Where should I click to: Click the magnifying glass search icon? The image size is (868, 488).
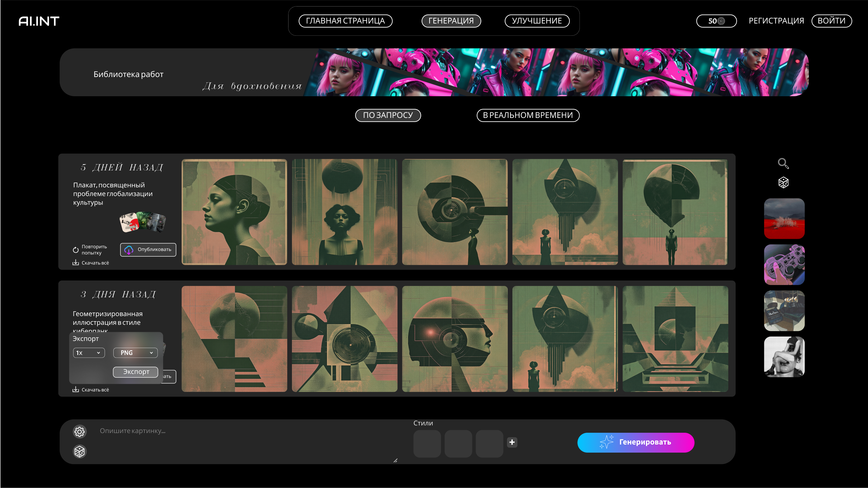pos(783,164)
